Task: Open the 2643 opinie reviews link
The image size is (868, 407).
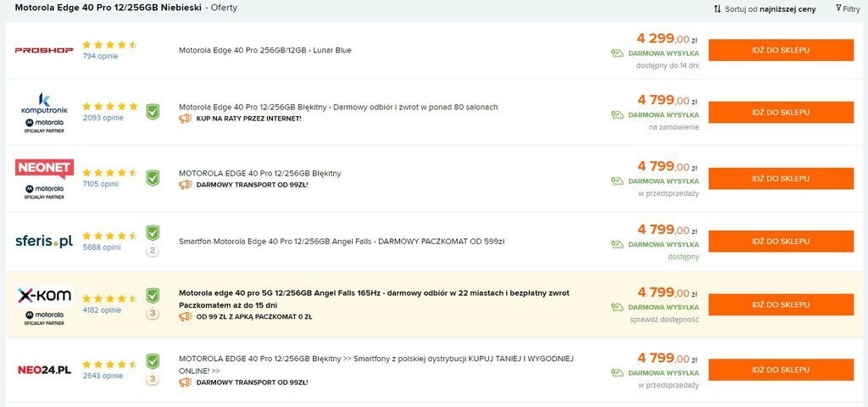Action: tap(103, 376)
